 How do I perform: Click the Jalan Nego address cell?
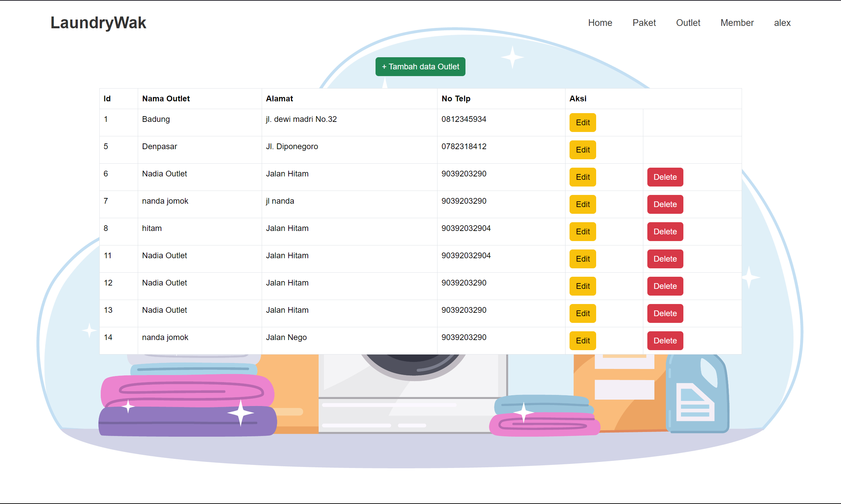click(286, 337)
